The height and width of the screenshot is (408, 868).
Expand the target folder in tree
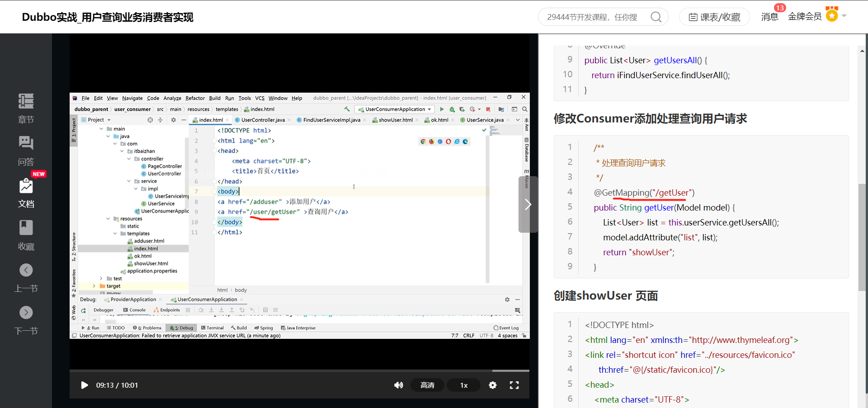(x=94, y=286)
